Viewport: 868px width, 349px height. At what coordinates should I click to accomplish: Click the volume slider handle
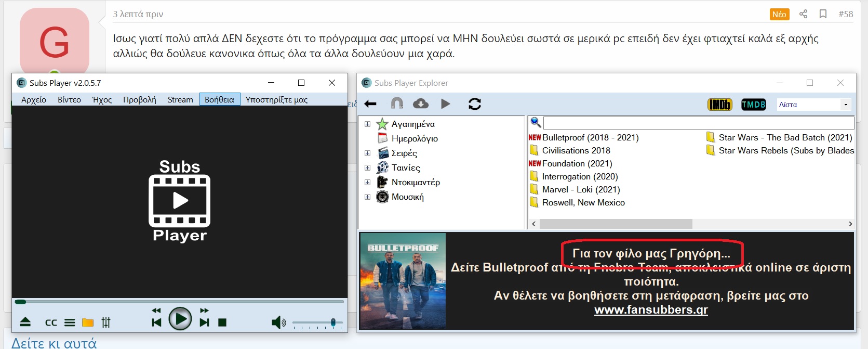pos(333,322)
